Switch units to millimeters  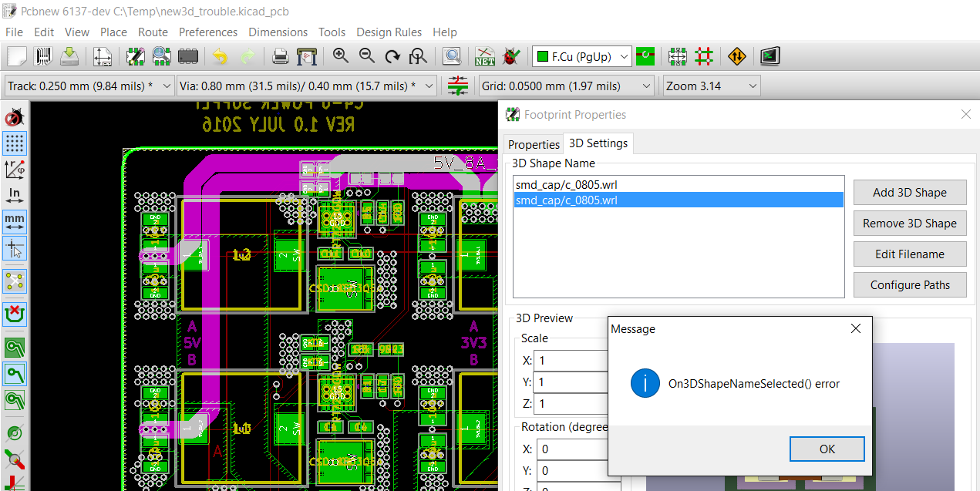(15, 220)
